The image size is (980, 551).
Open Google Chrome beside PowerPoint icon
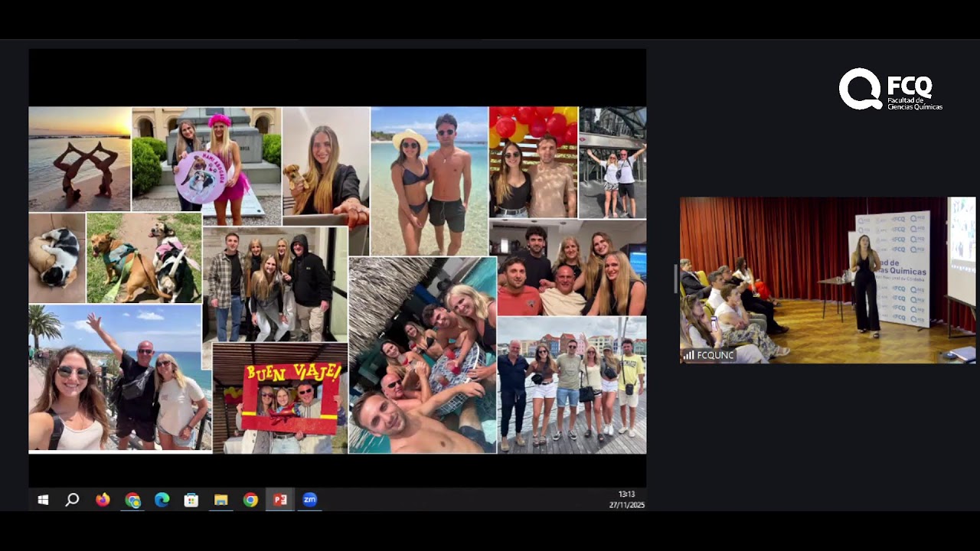(x=250, y=500)
